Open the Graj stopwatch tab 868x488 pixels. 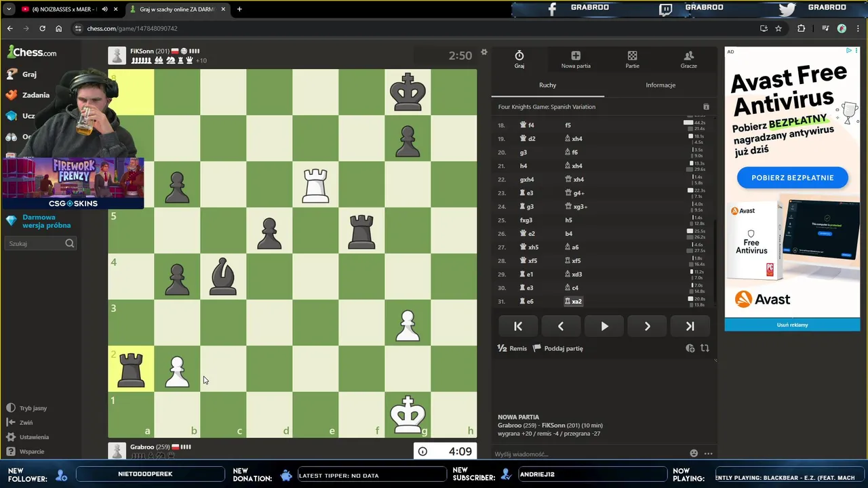point(519,60)
